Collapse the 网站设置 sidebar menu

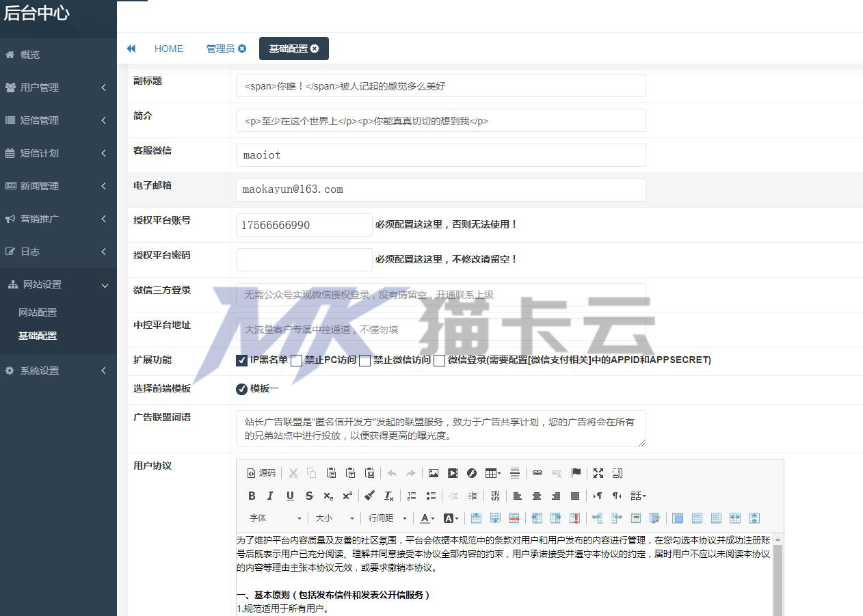tap(58, 284)
